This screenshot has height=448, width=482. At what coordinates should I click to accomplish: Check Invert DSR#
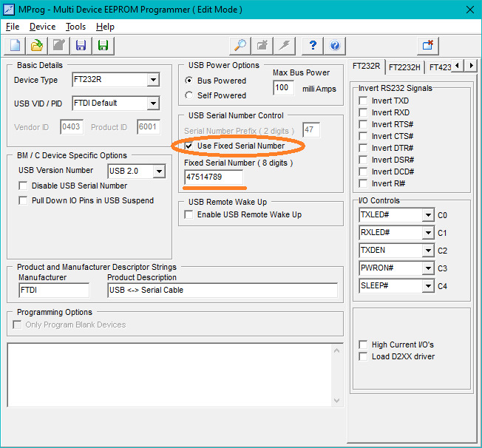[363, 160]
